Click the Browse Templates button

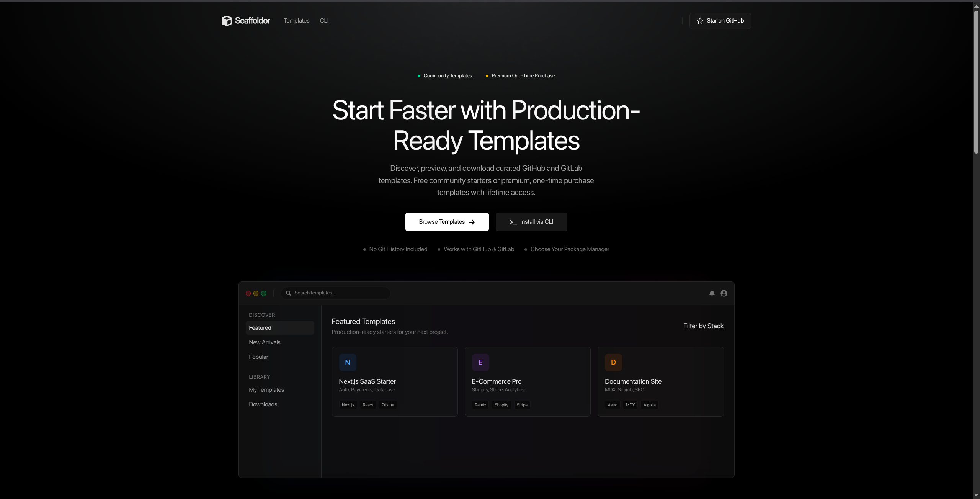click(447, 222)
